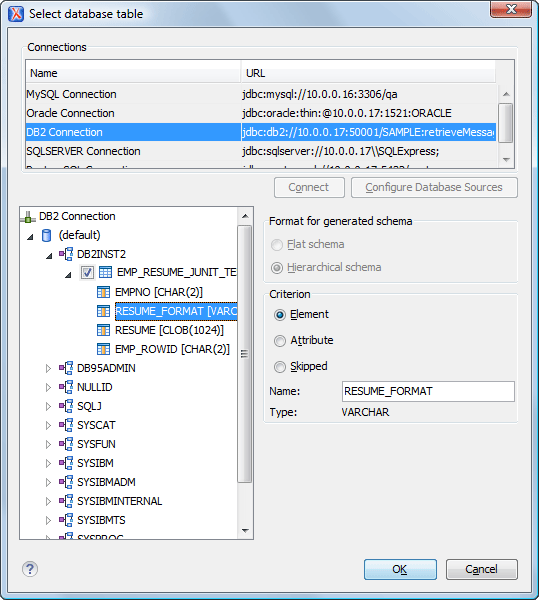
Task: Click the connections list scroll up arrow
Action: click(506, 94)
